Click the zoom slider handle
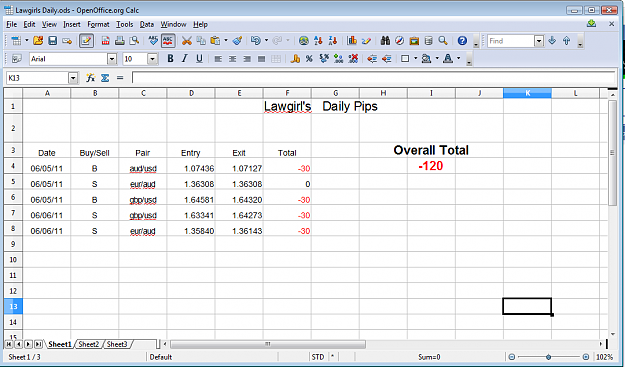Image resolution: width=625 pixels, height=367 pixels. coord(548,357)
